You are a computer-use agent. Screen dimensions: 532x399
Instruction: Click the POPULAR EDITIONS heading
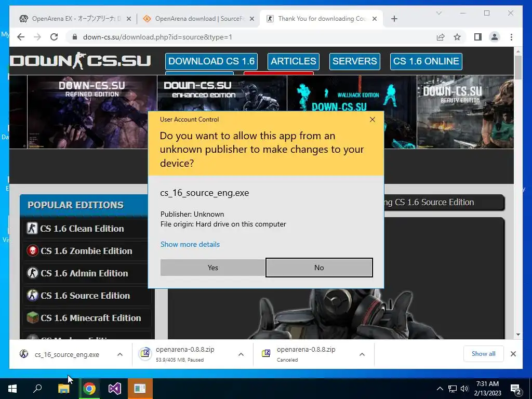(x=75, y=205)
